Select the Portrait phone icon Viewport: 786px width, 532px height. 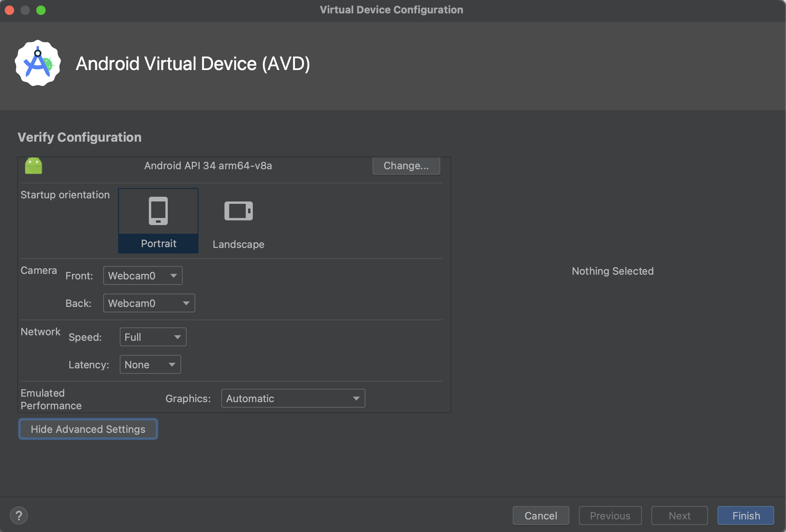158,211
